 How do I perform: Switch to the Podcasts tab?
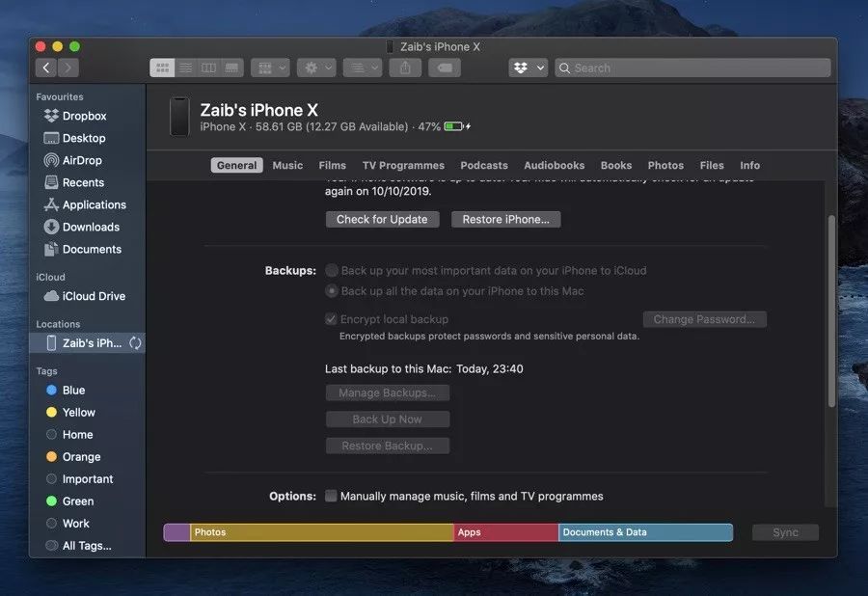pos(484,165)
